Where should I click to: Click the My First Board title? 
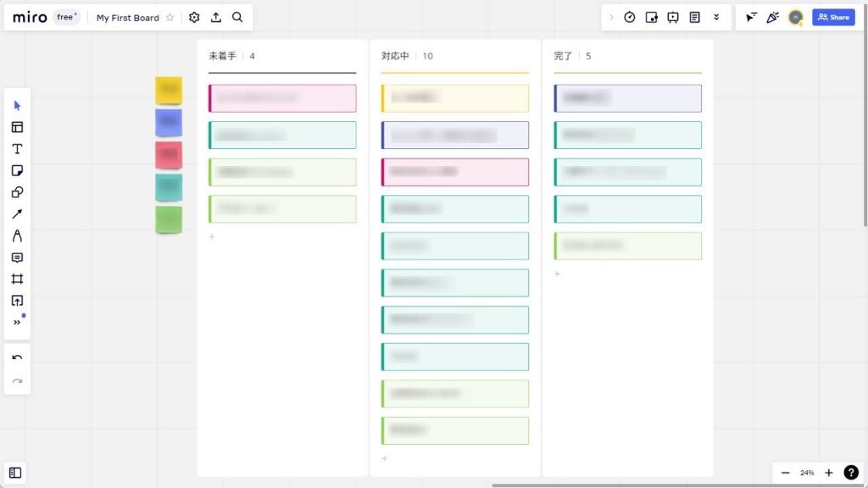(128, 18)
